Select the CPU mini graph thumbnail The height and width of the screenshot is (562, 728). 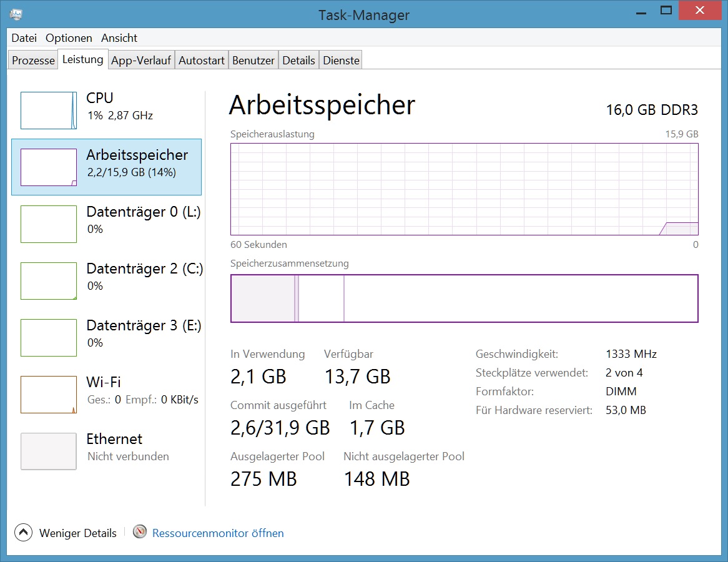click(x=49, y=111)
